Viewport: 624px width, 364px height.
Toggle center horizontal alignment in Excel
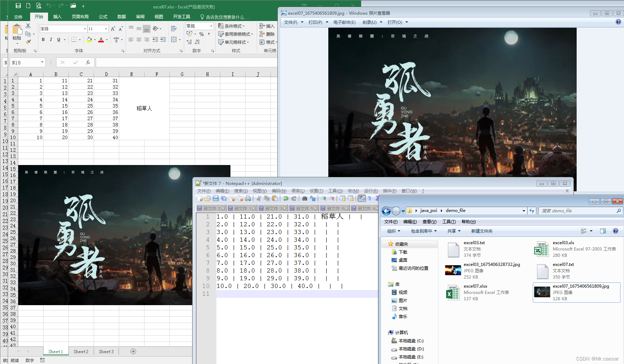[139, 40]
